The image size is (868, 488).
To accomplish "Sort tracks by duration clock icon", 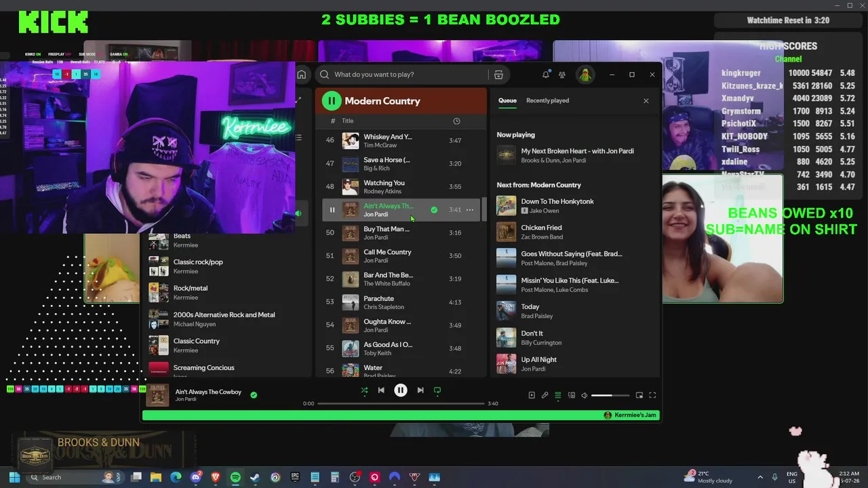I will coord(456,121).
